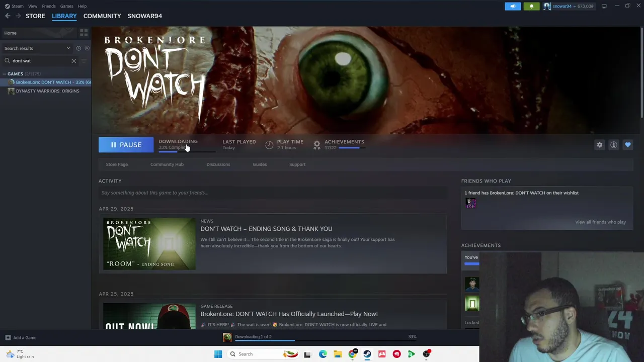Go to the LIBRARY tab
The height and width of the screenshot is (362, 644).
(64, 16)
